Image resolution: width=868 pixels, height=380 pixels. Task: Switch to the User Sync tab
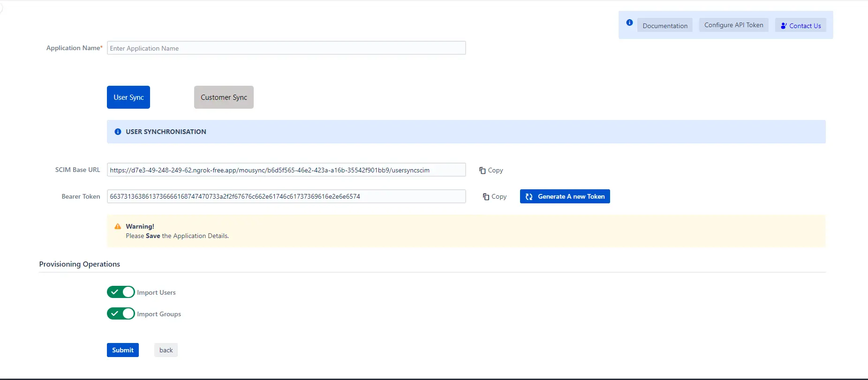pos(128,97)
